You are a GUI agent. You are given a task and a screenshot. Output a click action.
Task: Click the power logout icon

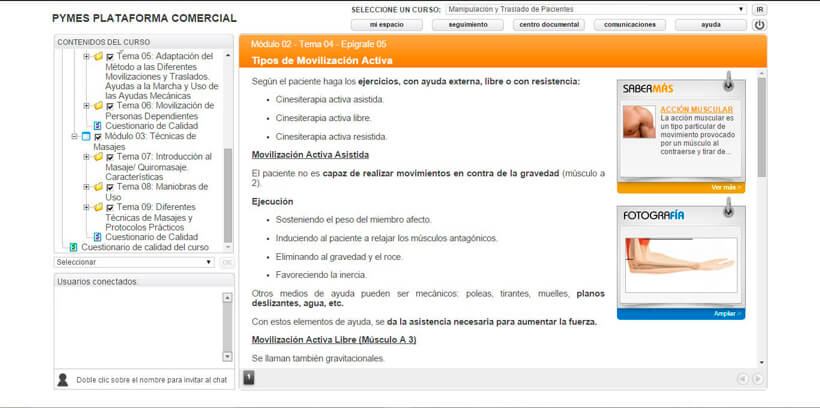point(759,25)
